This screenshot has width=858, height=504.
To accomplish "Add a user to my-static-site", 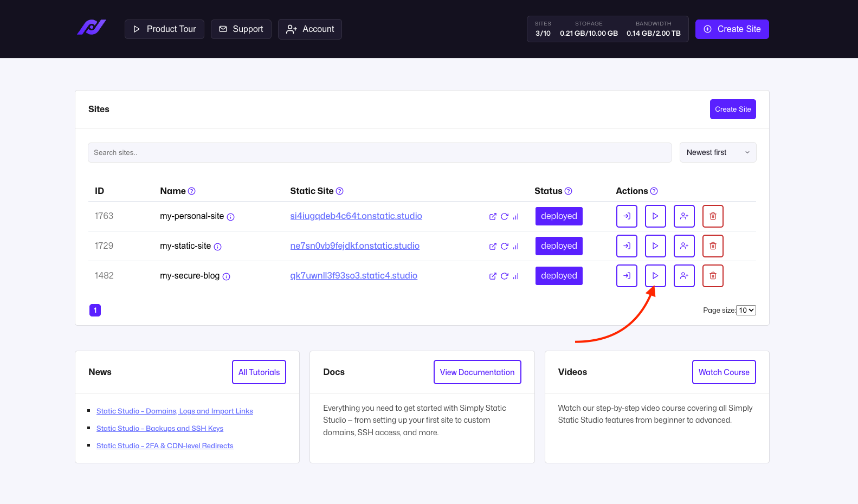I will 684,246.
